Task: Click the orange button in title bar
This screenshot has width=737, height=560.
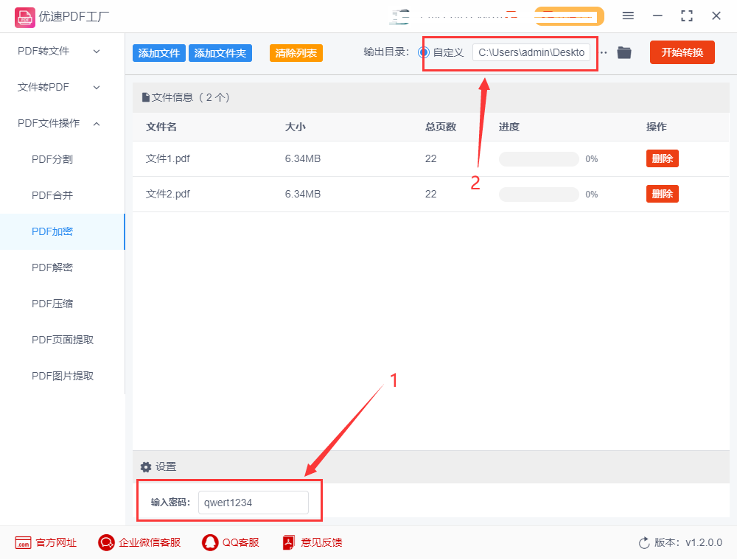Action: point(569,16)
